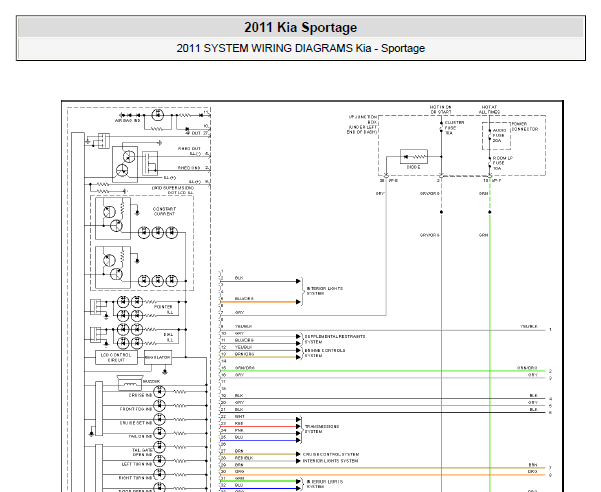Click the "LCD CONTROL CIRCUIT" box
The width and height of the screenshot is (601, 492).
pos(116,358)
